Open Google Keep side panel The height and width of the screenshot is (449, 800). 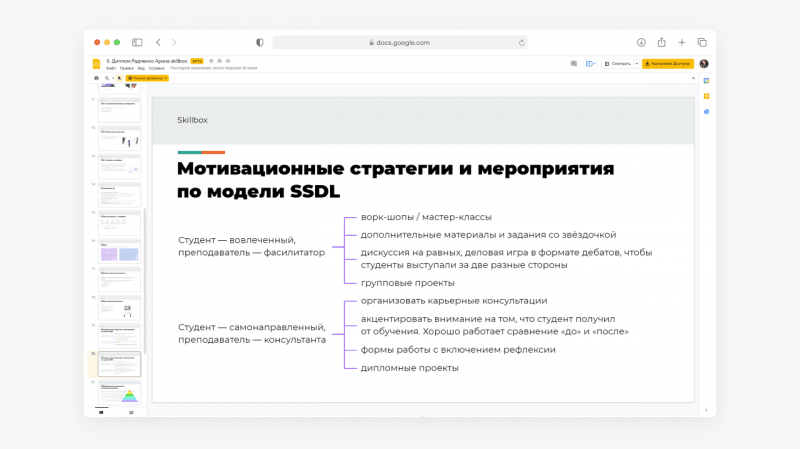pos(707,96)
